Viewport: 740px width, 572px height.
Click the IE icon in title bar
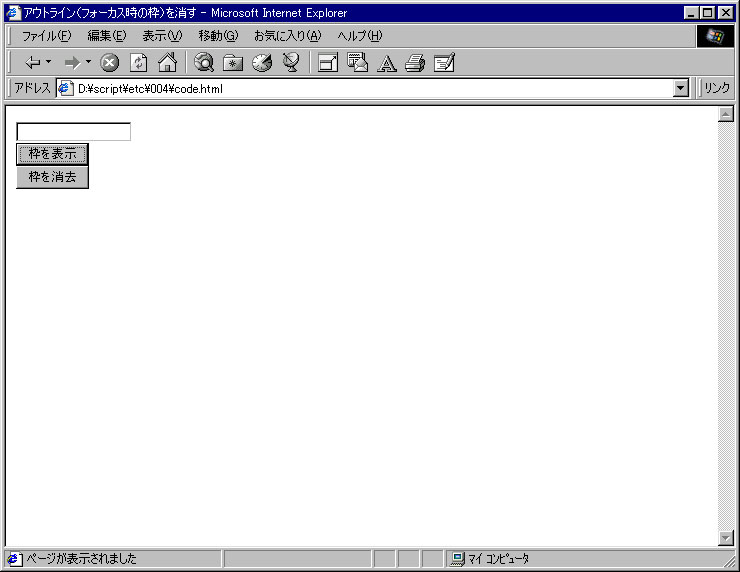click(13, 13)
